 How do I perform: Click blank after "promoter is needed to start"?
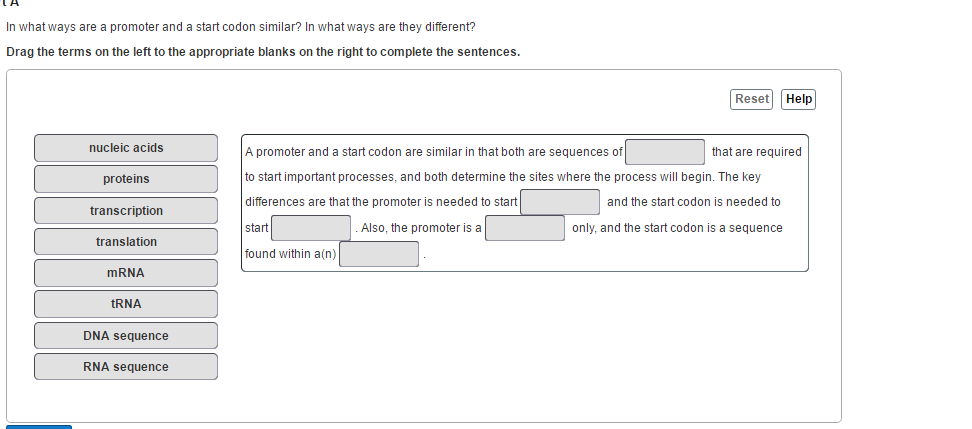pos(560,202)
